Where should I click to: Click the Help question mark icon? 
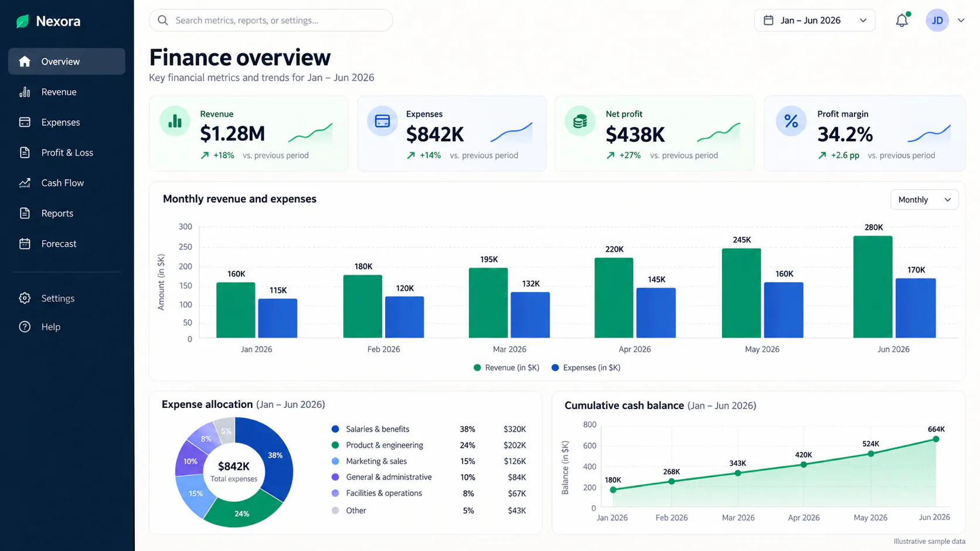tap(25, 327)
